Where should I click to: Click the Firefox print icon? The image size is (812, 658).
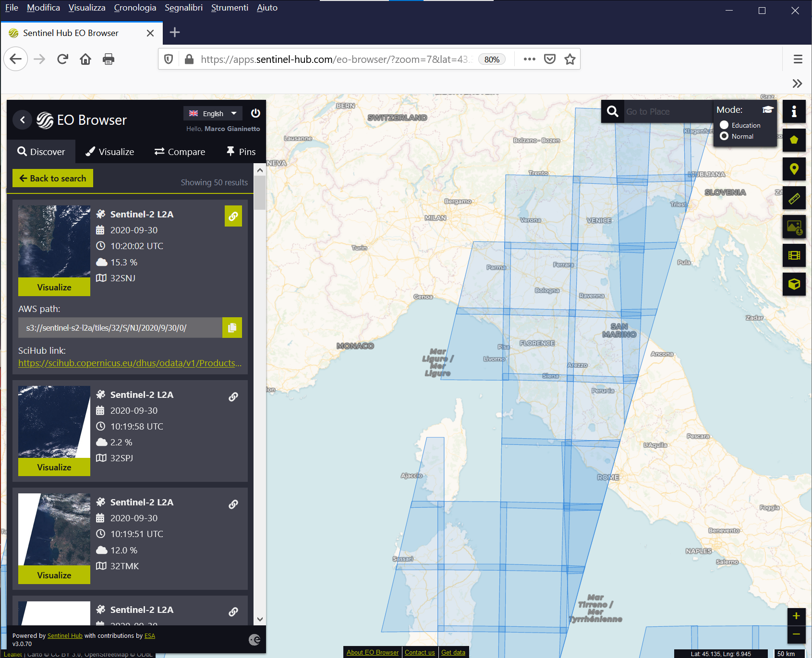[x=109, y=59]
